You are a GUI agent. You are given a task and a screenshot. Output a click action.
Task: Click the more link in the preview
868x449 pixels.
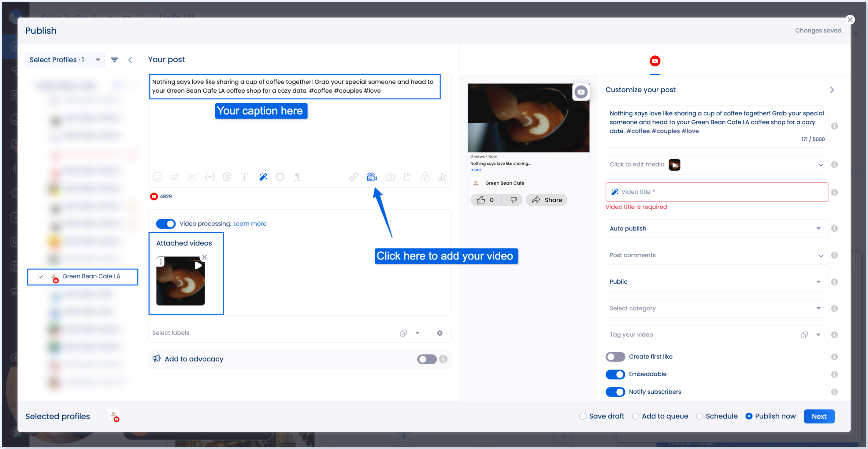point(476,170)
